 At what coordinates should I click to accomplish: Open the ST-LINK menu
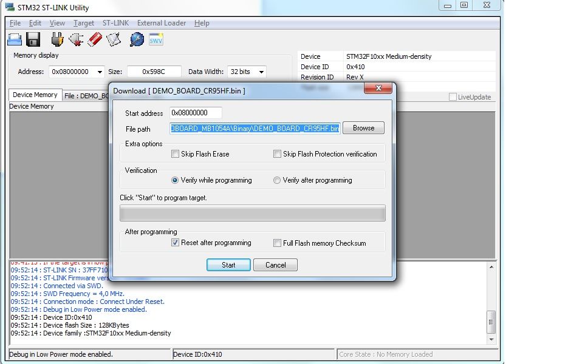(115, 23)
